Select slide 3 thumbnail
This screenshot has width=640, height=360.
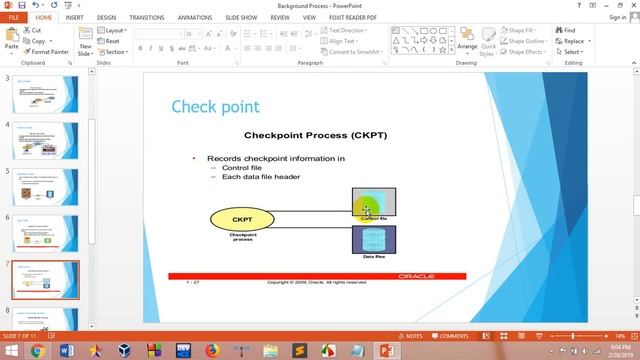tap(45, 94)
